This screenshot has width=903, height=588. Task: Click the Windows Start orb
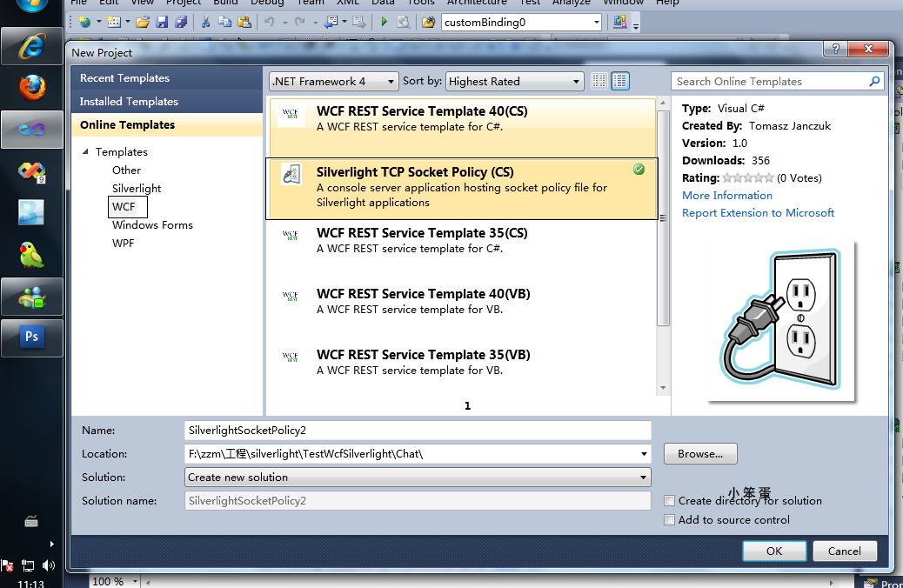[x=31, y=6]
